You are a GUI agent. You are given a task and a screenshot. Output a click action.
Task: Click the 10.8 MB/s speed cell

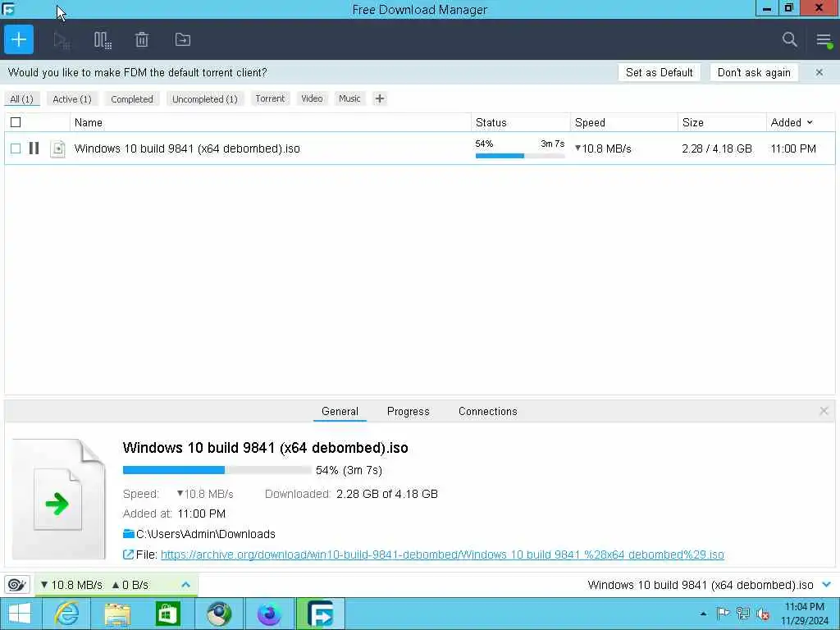click(x=603, y=148)
